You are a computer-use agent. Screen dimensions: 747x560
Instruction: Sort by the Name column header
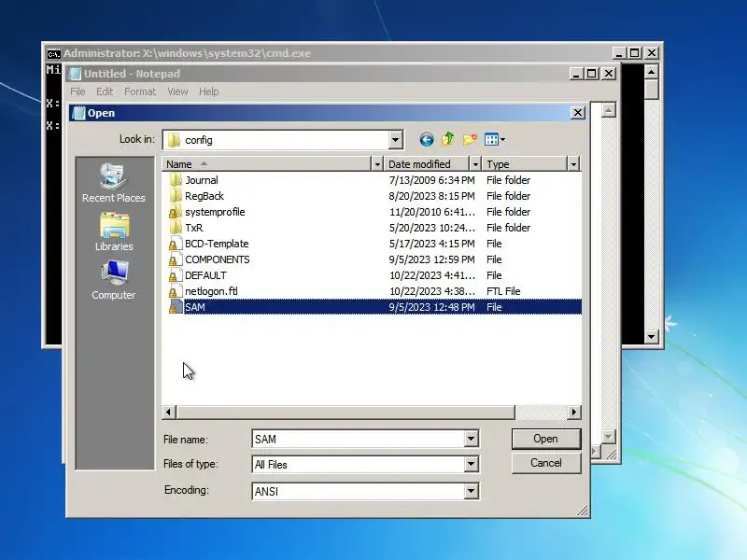[266, 164]
